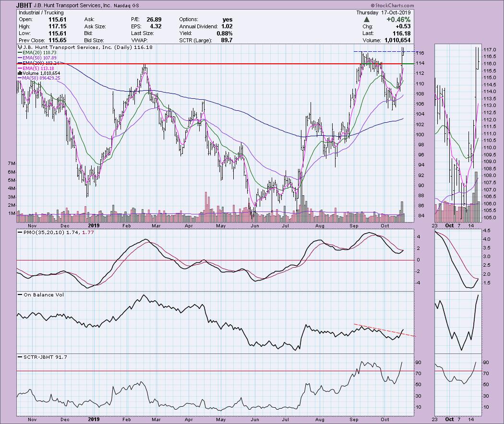Click the 117.0 label on zoom panel axis
The height and width of the screenshot is (424, 504).
tap(490, 50)
